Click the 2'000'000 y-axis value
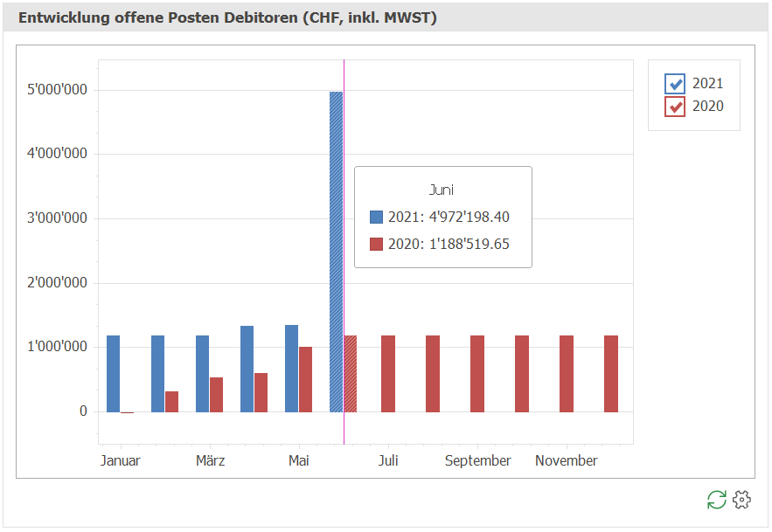Screen dimensions: 772x532 point(57,282)
